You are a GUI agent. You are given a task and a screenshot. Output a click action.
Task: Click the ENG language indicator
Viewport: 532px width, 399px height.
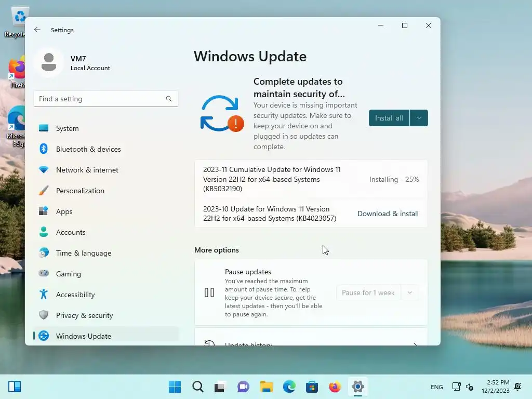tap(436, 387)
